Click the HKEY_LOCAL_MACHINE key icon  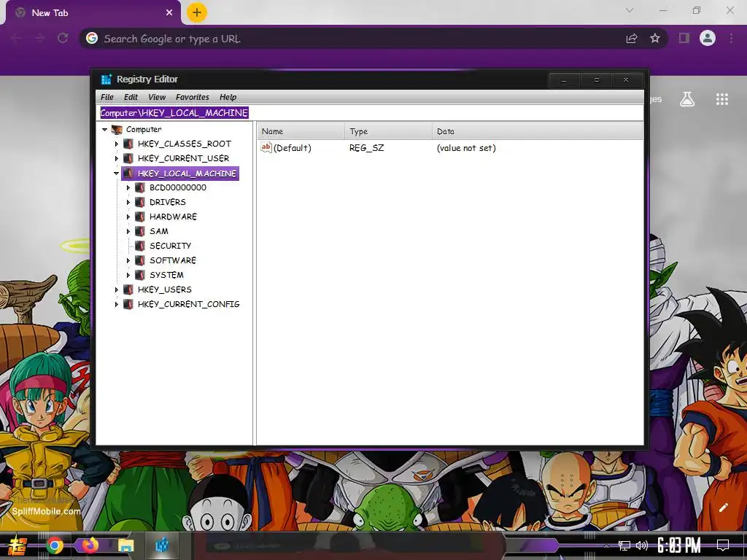[x=128, y=174]
